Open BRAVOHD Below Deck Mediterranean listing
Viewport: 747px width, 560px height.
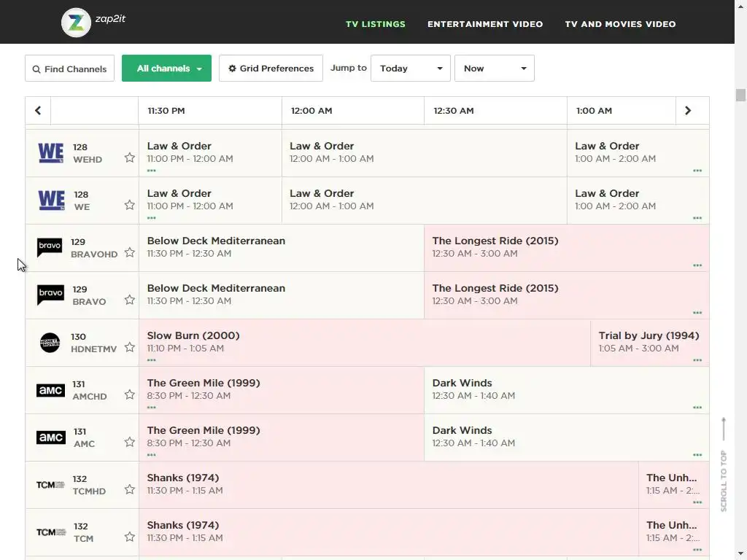point(282,248)
